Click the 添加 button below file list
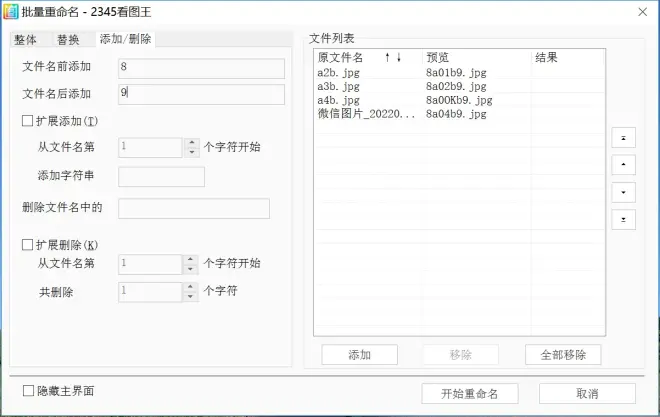The height and width of the screenshot is (417, 660). click(x=359, y=355)
